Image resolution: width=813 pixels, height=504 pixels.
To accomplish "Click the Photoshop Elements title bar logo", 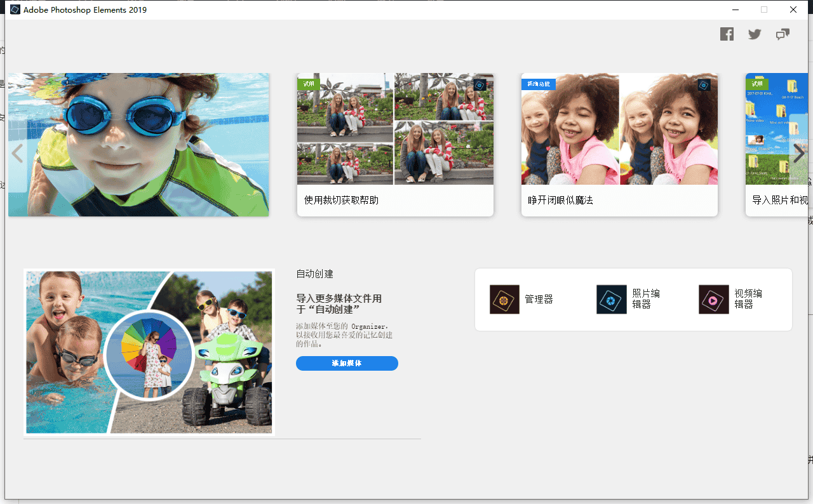I will 15,10.
